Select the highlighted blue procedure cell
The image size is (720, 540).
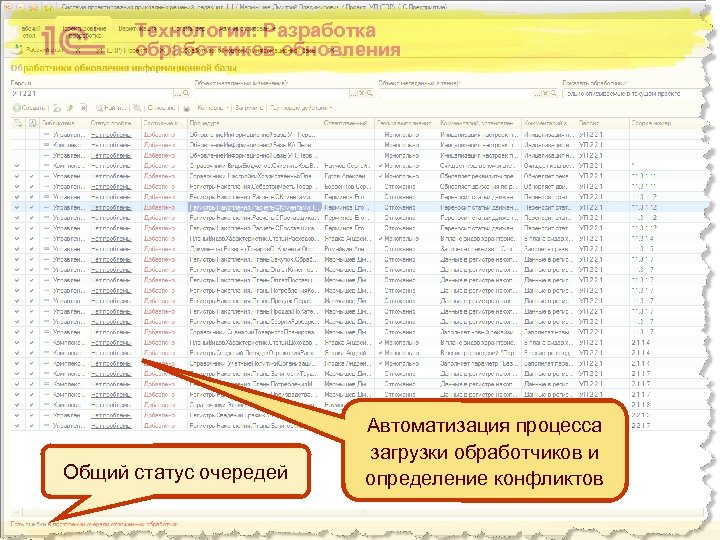pos(255,208)
